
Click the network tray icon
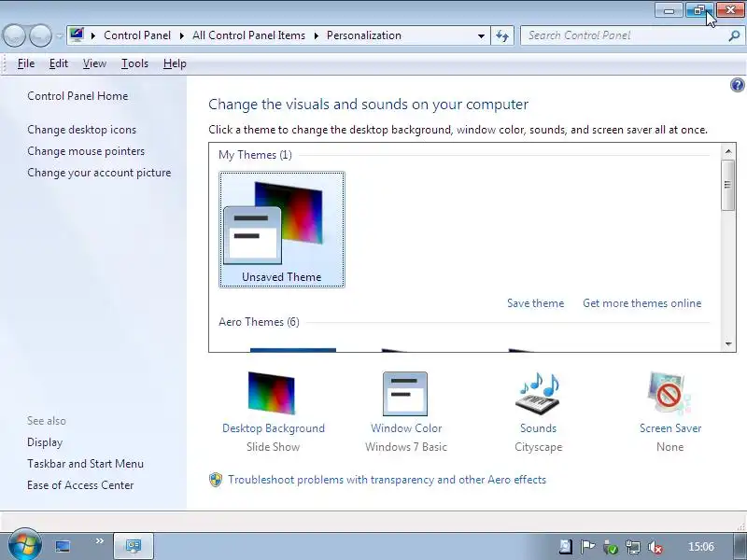(633, 547)
